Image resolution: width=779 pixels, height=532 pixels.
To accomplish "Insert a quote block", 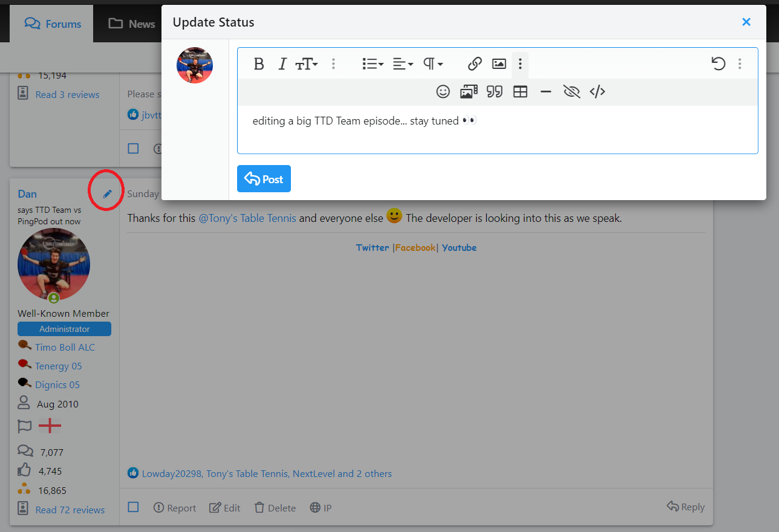I will pos(495,91).
